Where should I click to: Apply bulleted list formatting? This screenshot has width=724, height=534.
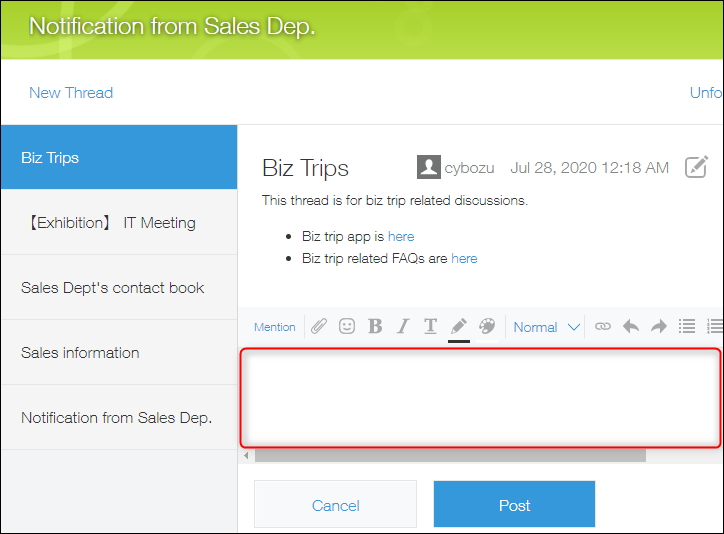(687, 326)
